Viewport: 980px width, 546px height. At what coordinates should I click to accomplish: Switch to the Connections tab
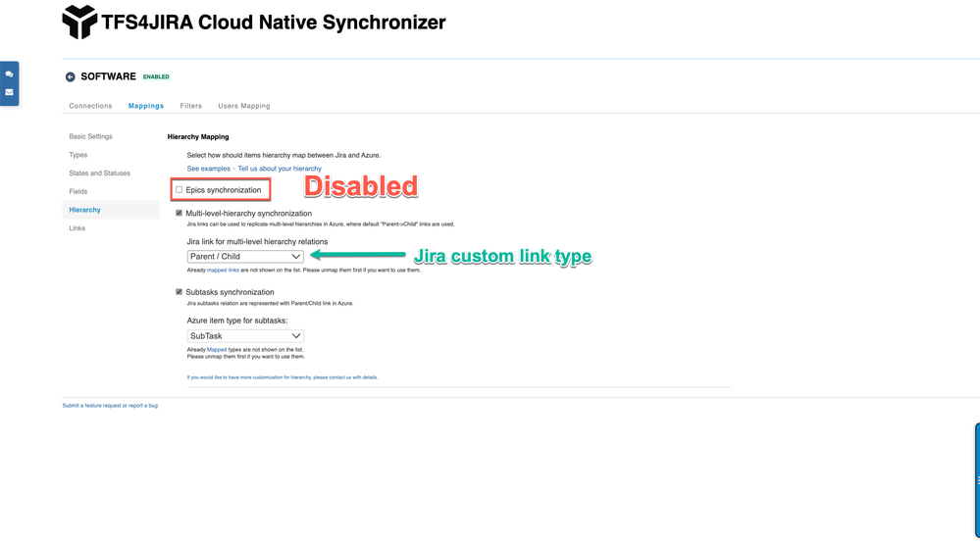[90, 106]
